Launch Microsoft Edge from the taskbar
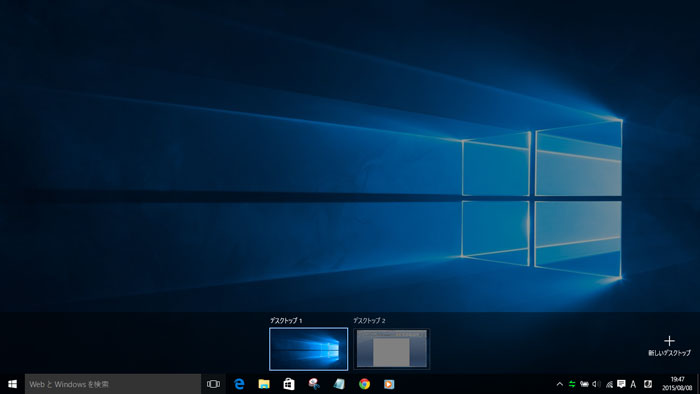The width and height of the screenshot is (700, 394). click(x=239, y=384)
